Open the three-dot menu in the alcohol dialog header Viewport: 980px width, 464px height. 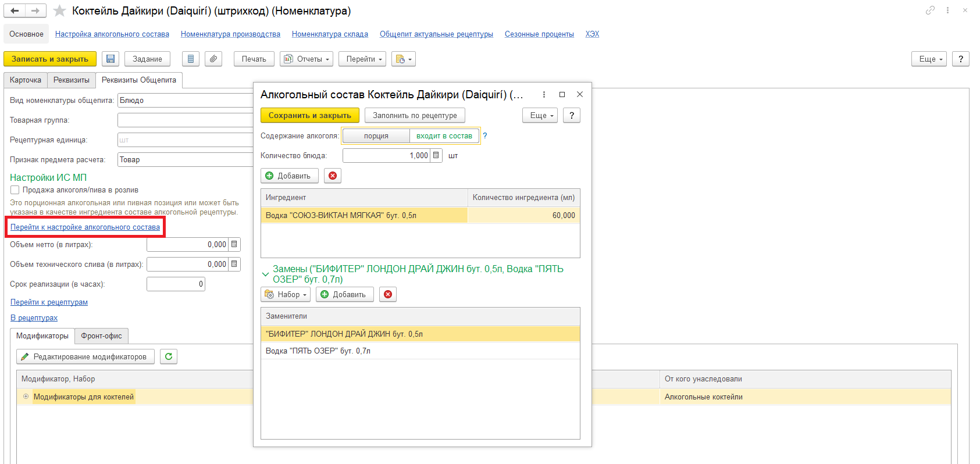coord(544,94)
